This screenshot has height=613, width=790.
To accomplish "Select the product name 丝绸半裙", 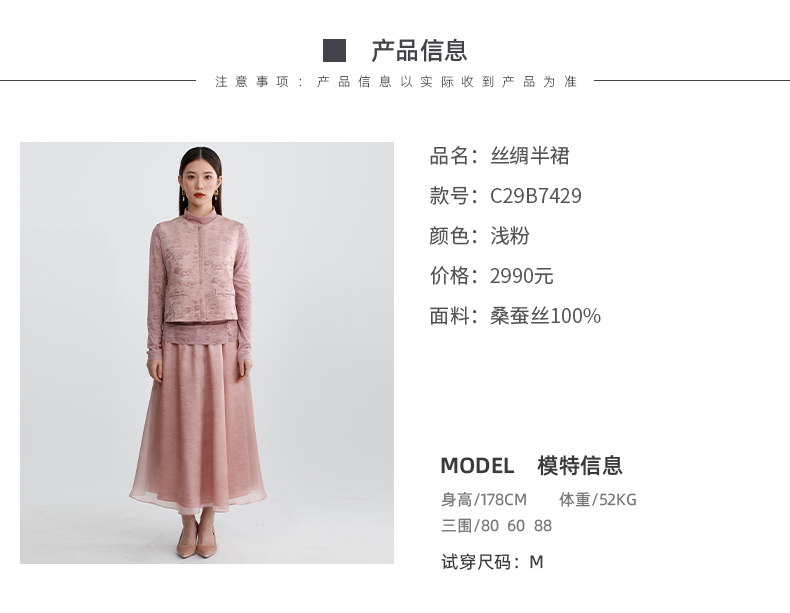I will click(x=530, y=156).
